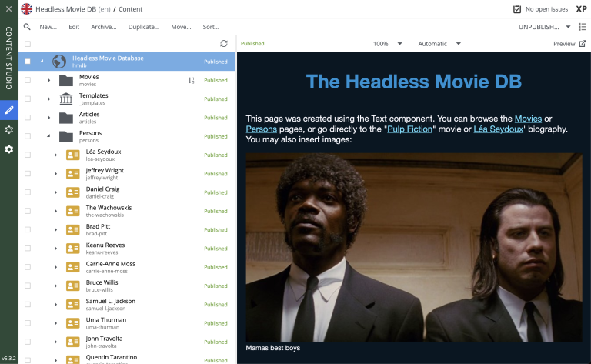Click Sort... in the toolbar
This screenshot has width=591, height=364.
(211, 27)
